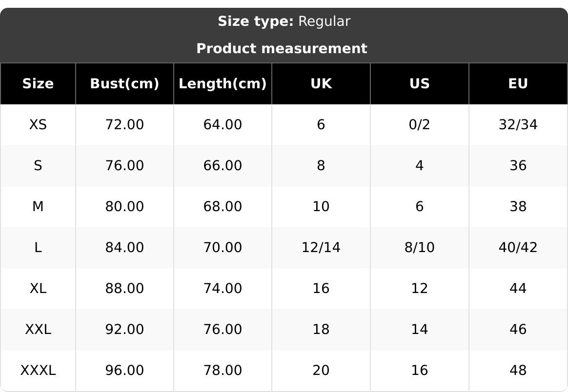Image resolution: width=568 pixels, height=392 pixels.
Task: Select the XXL size row label
Action: tap(38, 330)
